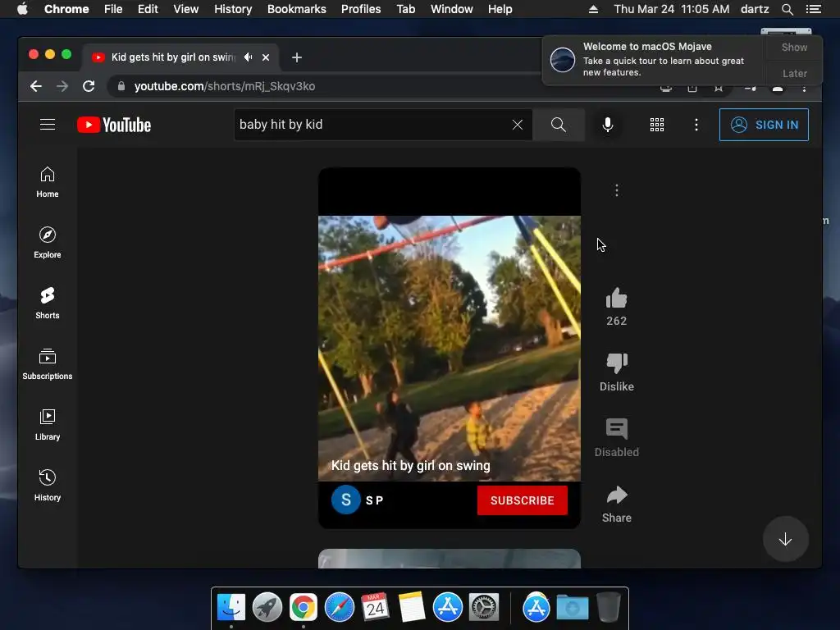840x630 pixels.
Task: Open the S P channel avatar
Action: tap(346, 500)
